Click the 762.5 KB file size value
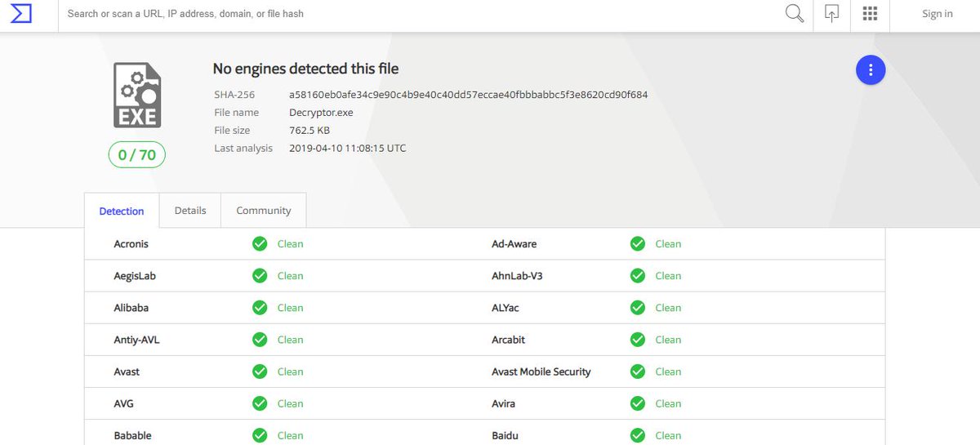This screenshot has width=980, height=445. tap(310, 131)
